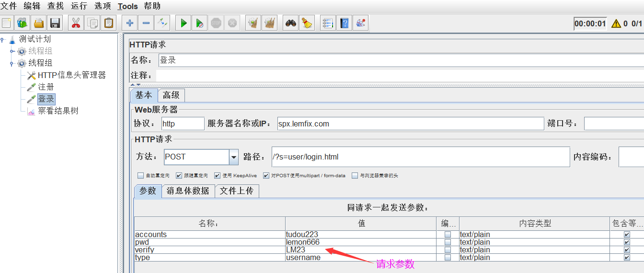Click the blue plus Expand All icon
644x273 pixels.
(129, 23)
